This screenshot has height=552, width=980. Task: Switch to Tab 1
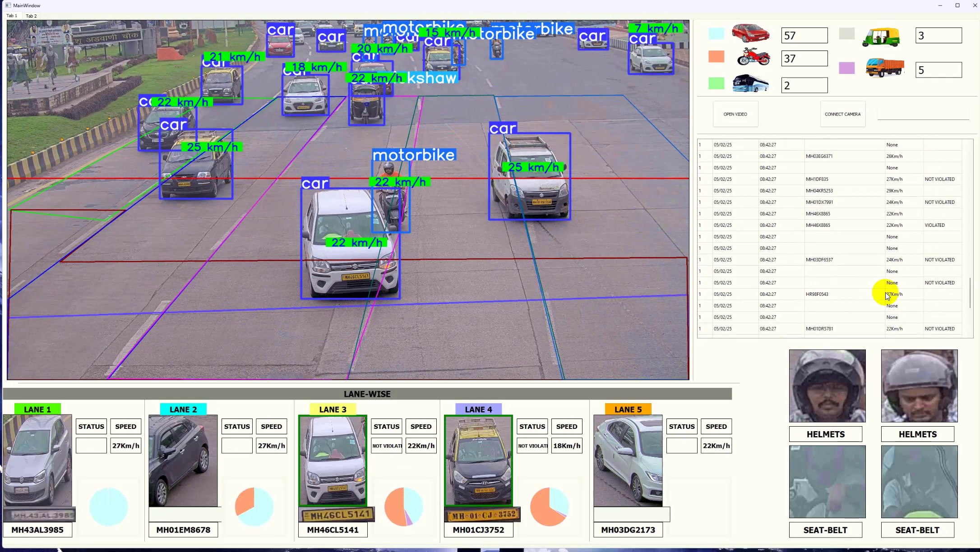click(x=12, y=16)
